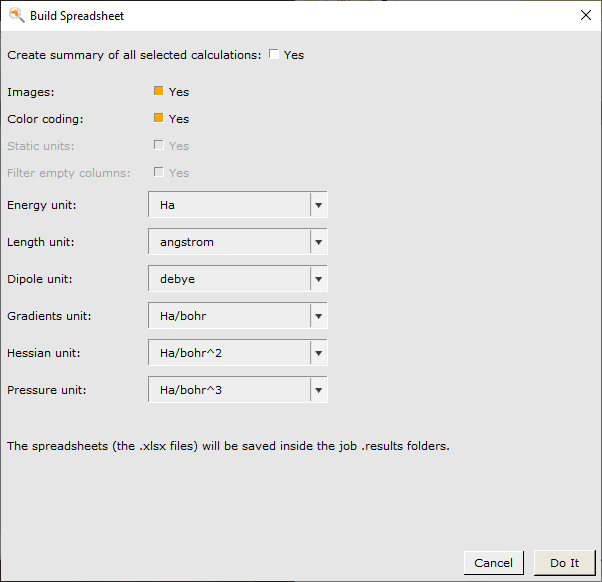Expand the Gradients unit dropdown arrow
This screenshot has height=582, width=602.
pos(318,316)
